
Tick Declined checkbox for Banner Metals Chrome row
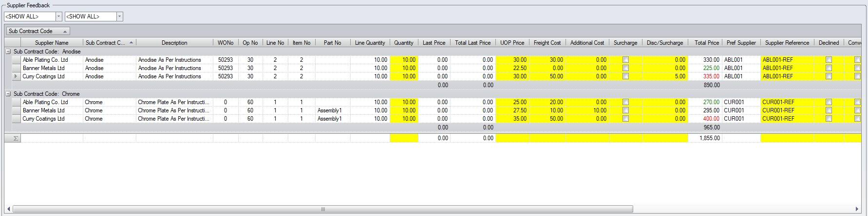click(829, 110)
